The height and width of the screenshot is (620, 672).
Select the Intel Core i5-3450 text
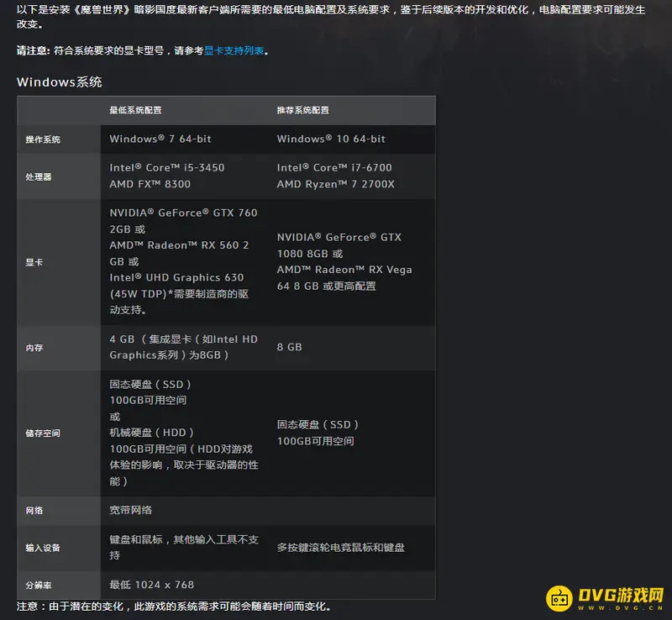[166, 168]
